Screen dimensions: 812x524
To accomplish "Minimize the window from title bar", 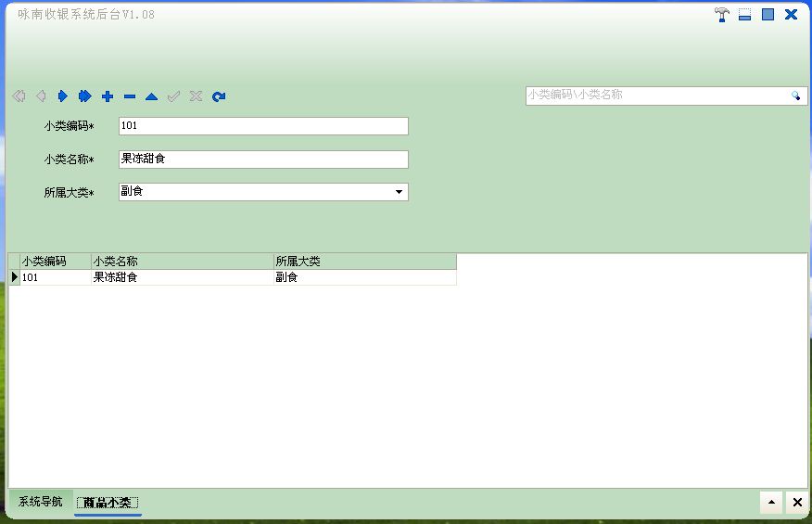I will pyautogui.click(x=744, y=15).
